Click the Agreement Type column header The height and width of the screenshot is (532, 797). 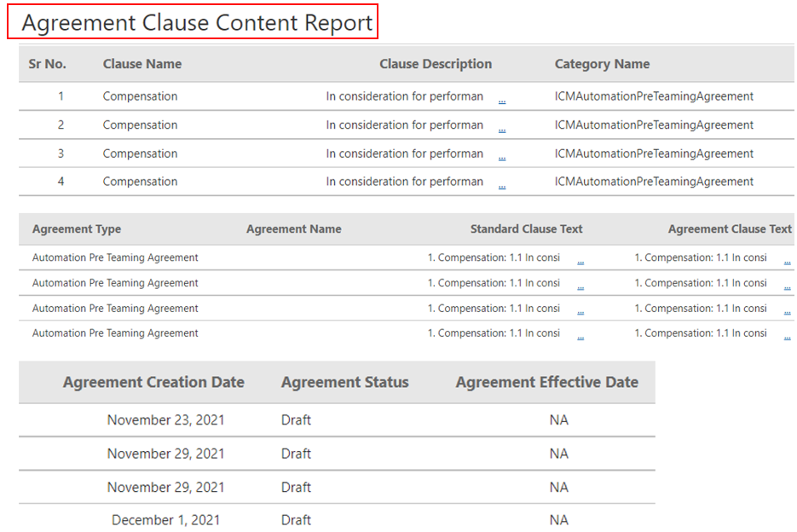77,229
